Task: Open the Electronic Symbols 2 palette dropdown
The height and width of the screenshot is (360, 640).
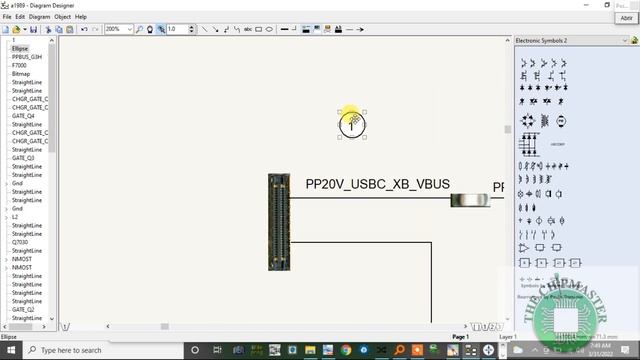Action: [624, 40]
